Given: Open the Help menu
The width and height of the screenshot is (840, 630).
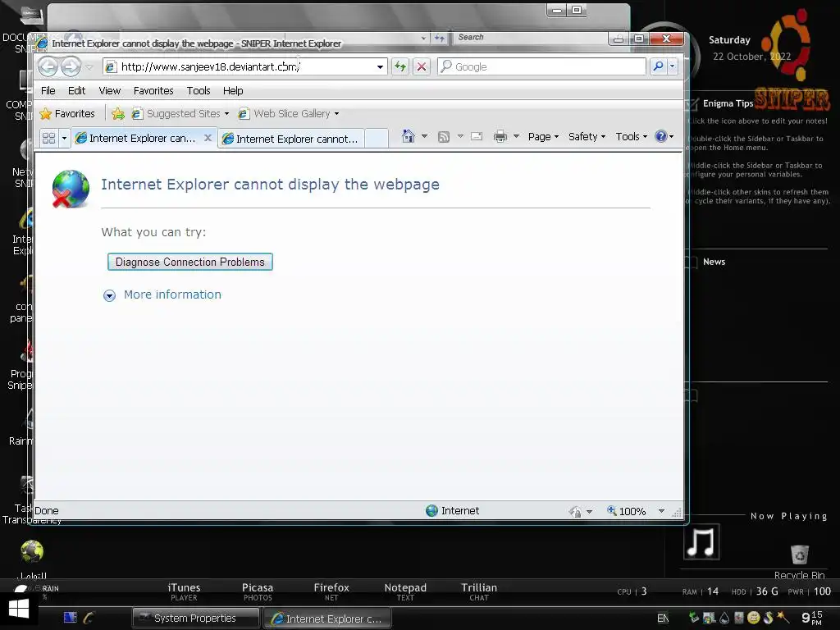Looking at the screenshot, I should click(x=233, y=90).
